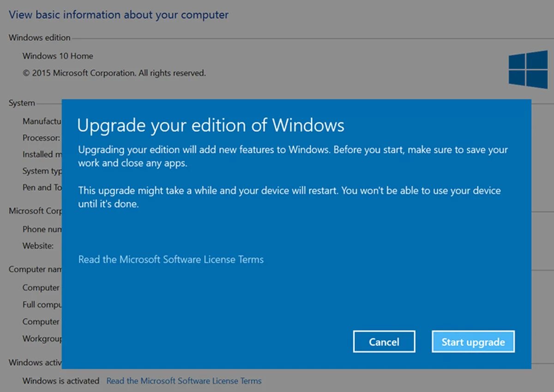The image size is (554, 392).
Task: Click the Start upgrade button
Action: point(473,342)
